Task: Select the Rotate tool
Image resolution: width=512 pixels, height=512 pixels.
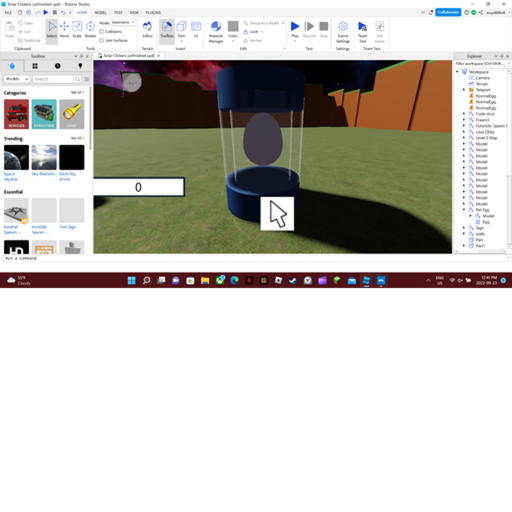Action: pyautogui.click(x=90, y=30)
